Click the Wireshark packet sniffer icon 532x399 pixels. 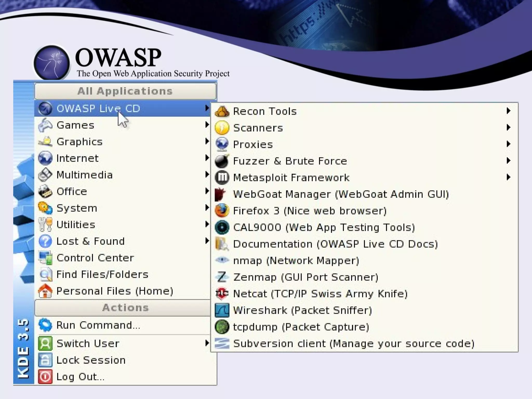222,310
